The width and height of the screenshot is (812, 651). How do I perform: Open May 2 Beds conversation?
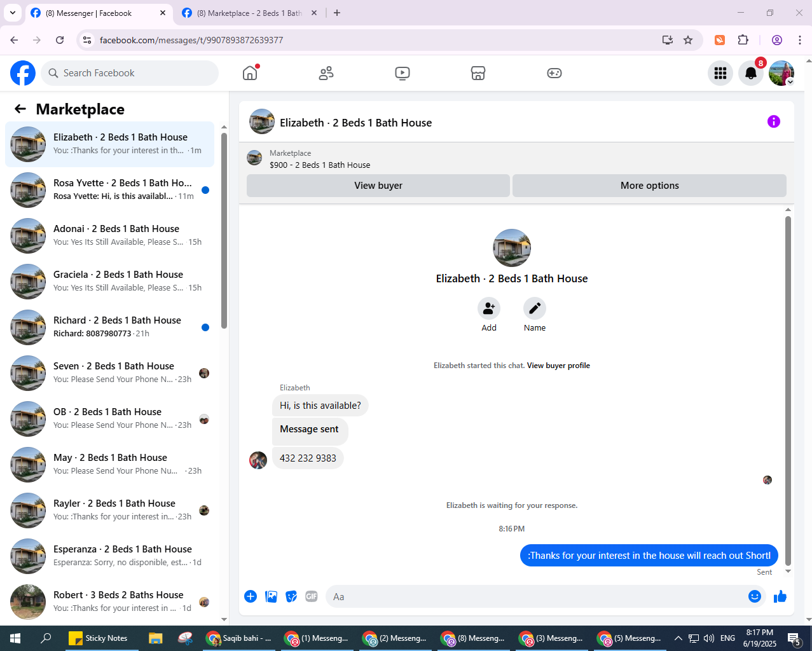pyautogui.click(x=110, y=465)
